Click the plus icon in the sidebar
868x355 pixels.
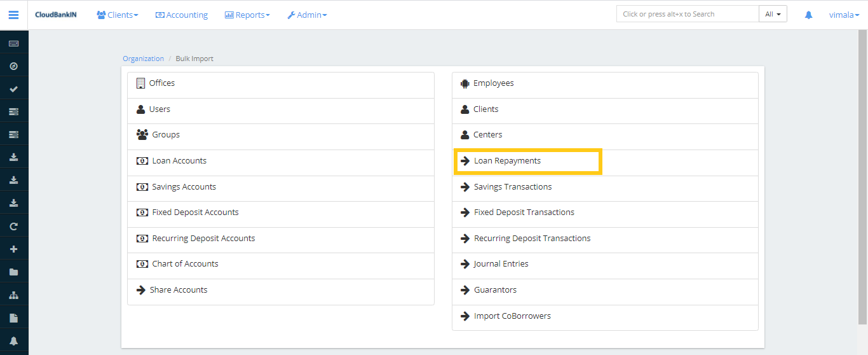13,249
